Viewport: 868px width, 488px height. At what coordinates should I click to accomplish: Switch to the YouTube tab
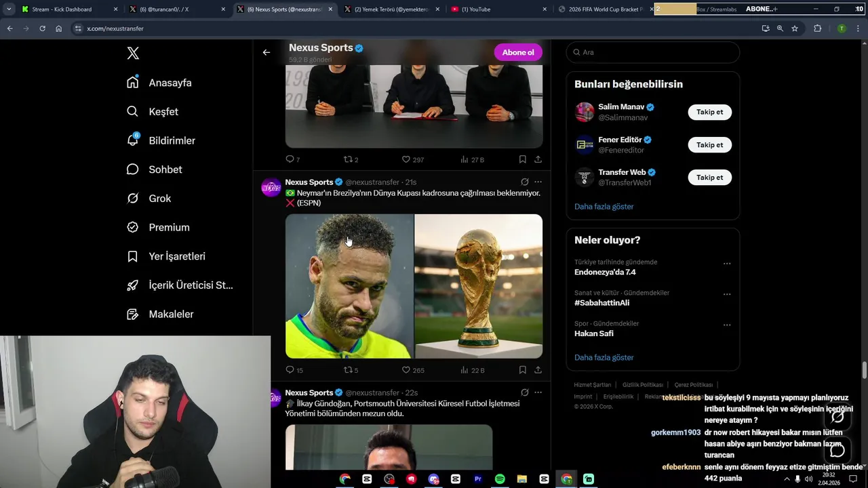point(499,9)
